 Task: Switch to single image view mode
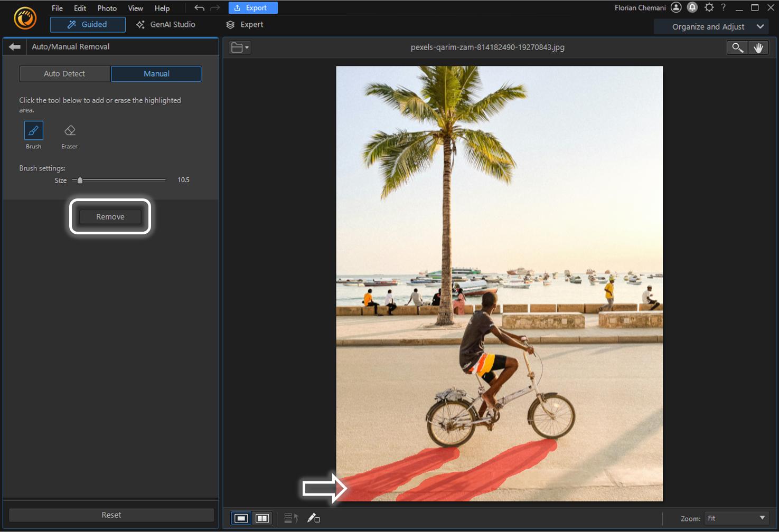(x=241, y=518)
